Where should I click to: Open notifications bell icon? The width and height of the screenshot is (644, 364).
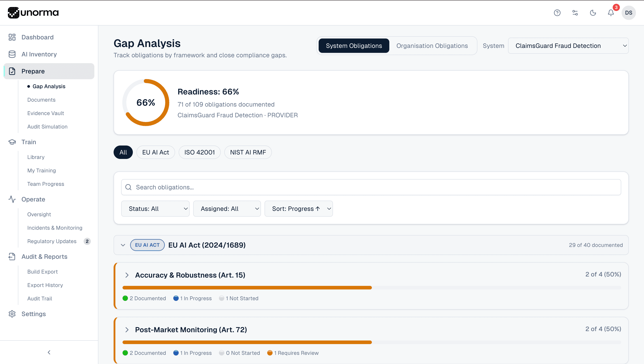(x=611, y=13)
